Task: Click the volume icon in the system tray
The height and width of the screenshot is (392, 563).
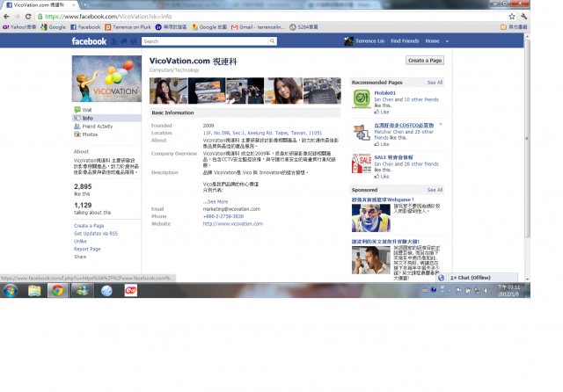Action: [486, 291]
